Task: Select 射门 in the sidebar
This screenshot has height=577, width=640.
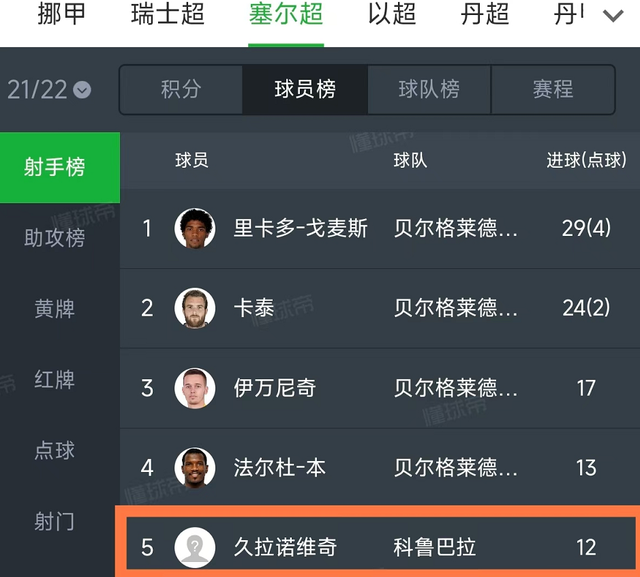Action: pyautogui.click(x=55, y=522)
